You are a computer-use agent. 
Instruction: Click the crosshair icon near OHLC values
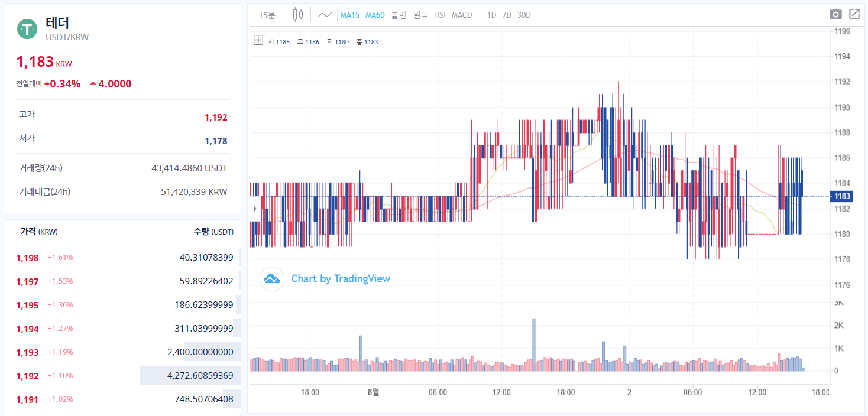tap(258, 41)
